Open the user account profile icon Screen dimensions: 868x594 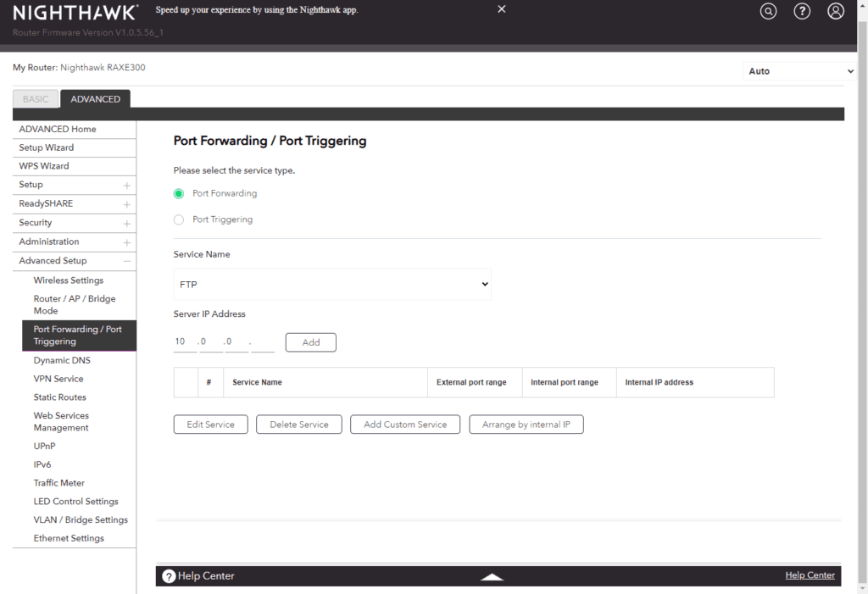point(836,11)
